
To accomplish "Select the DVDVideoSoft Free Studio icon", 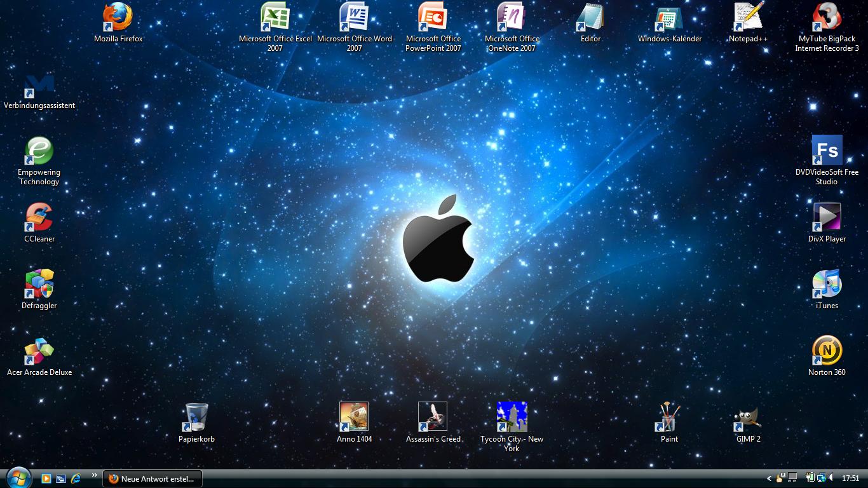I will 827,161.
